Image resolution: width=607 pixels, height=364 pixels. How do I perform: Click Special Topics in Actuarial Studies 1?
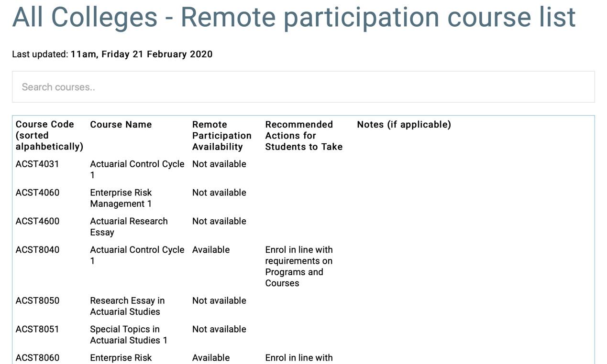128,334
